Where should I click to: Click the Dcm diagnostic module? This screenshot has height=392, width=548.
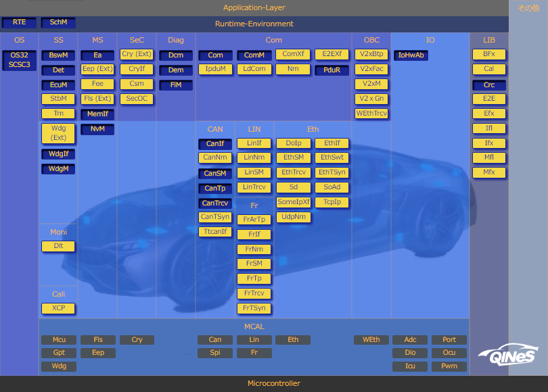[x=176, y=55]
